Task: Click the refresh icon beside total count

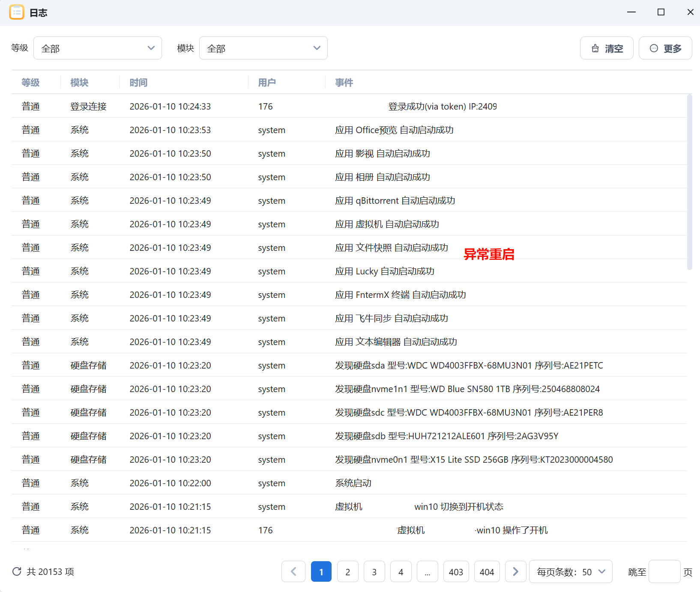Action: (x=17, y=571)
